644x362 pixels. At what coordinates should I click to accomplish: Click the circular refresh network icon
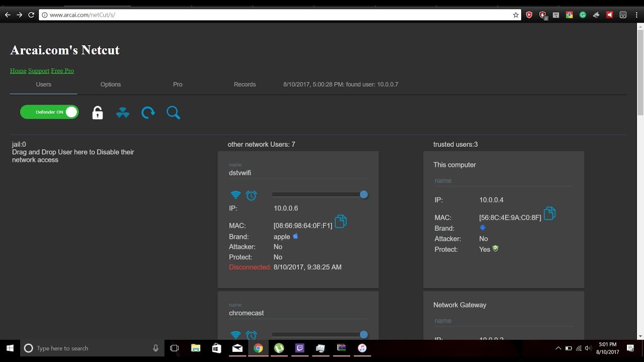(x=148, y=113)
